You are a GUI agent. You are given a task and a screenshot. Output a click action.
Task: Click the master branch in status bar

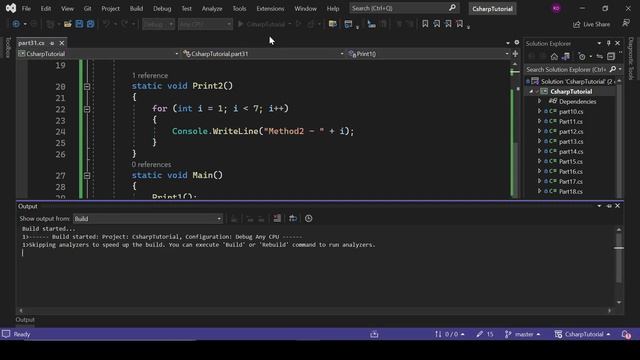(x=522, y=334)
